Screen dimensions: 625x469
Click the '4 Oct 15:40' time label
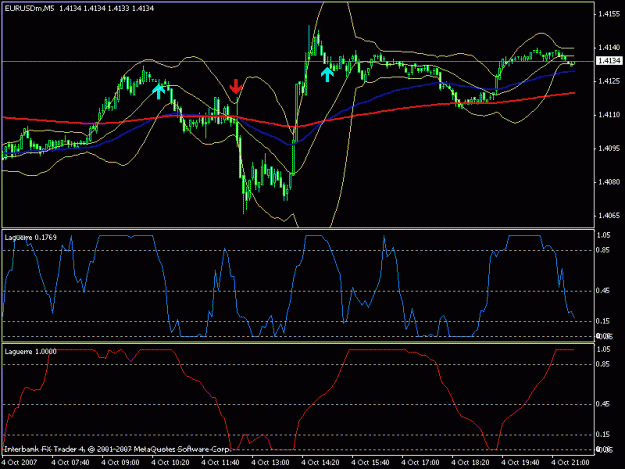370,463
